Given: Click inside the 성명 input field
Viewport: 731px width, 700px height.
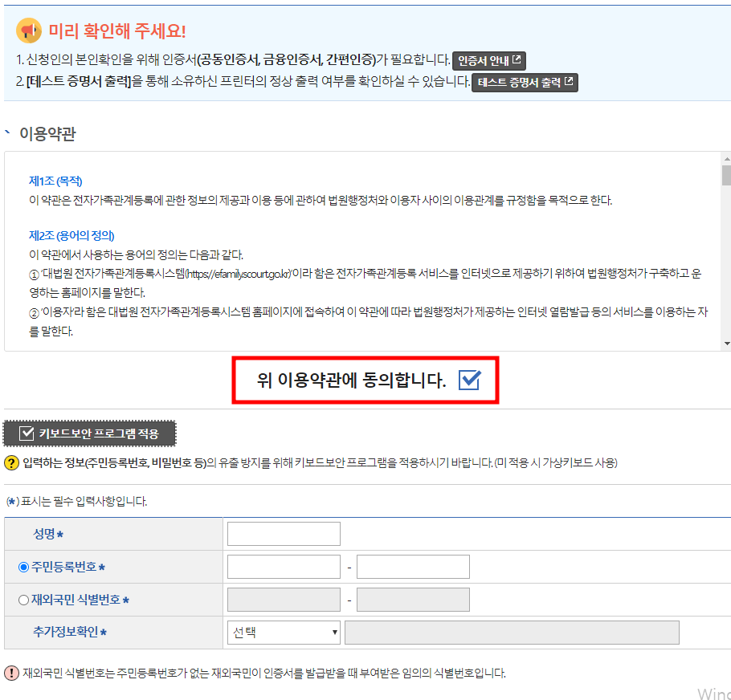Looking at the screenshot, I should [284, 533].
